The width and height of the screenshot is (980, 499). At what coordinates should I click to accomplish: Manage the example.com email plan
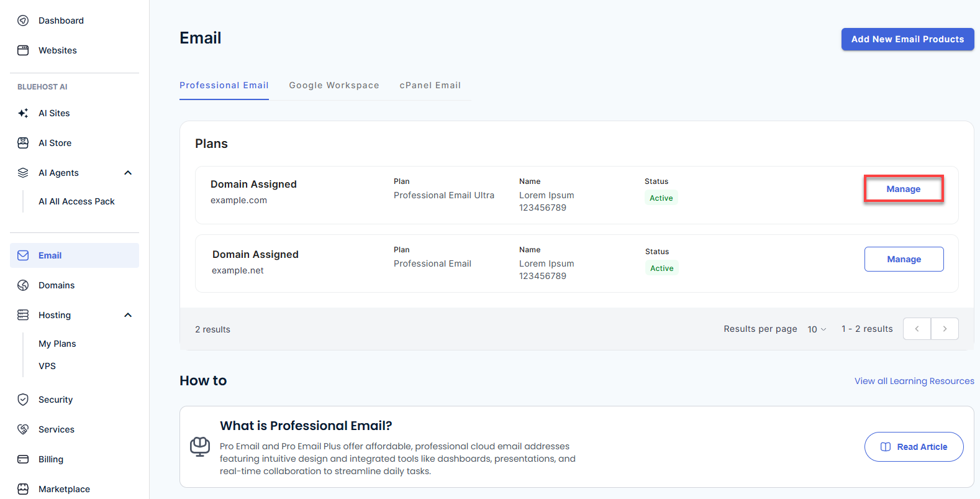(904, 189)
